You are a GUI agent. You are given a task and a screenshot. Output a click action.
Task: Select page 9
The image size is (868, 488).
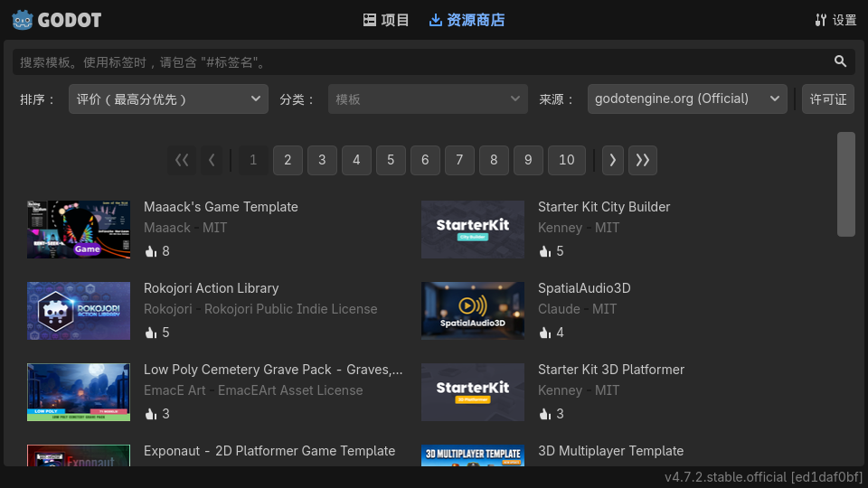(528, 161)
